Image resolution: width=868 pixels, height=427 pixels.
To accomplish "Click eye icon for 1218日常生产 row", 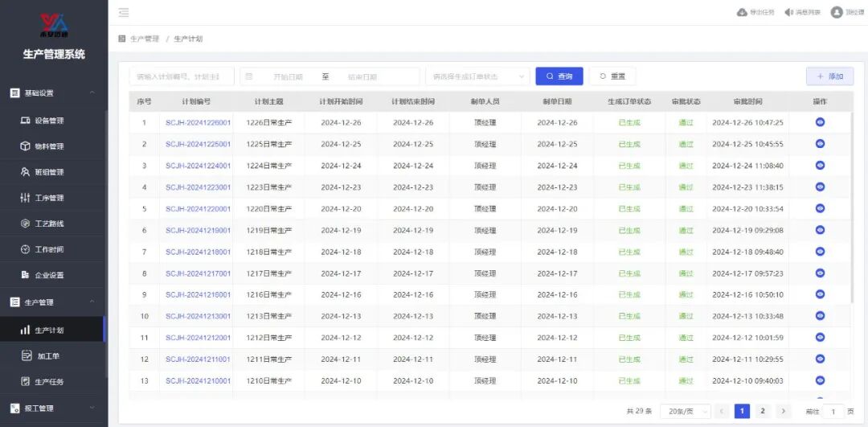I will coord(820,251).
